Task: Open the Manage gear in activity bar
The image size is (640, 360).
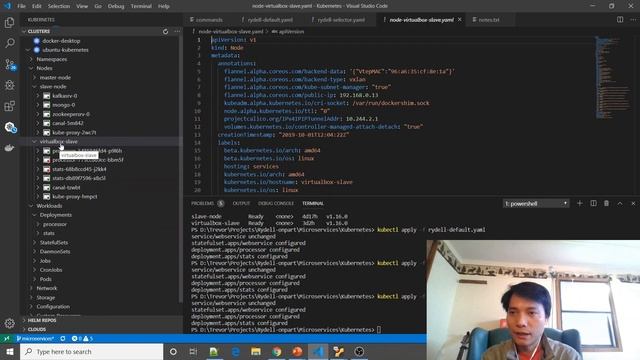Action: tap(9, 323)
